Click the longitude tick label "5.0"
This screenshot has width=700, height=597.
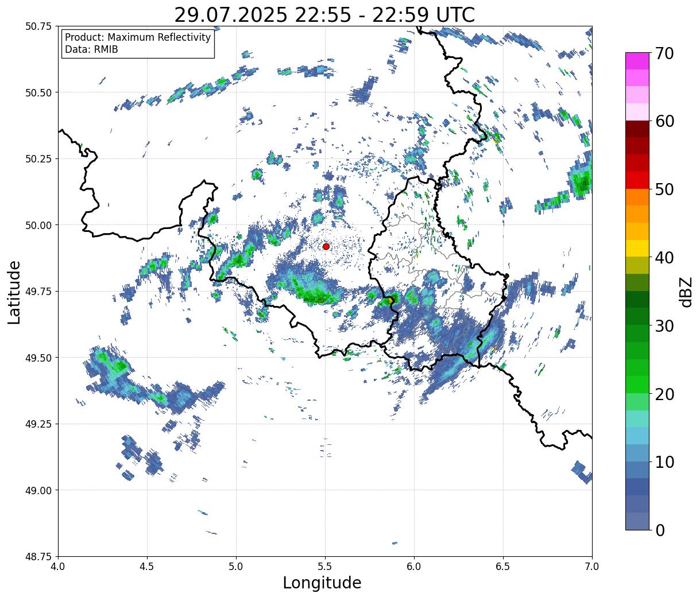pyautogui.click(x=236, y=567)
